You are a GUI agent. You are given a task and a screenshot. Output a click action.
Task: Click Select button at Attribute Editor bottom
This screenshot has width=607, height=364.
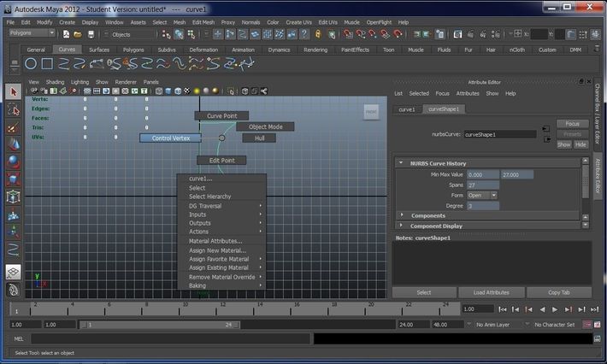click(x=424, y=292)
